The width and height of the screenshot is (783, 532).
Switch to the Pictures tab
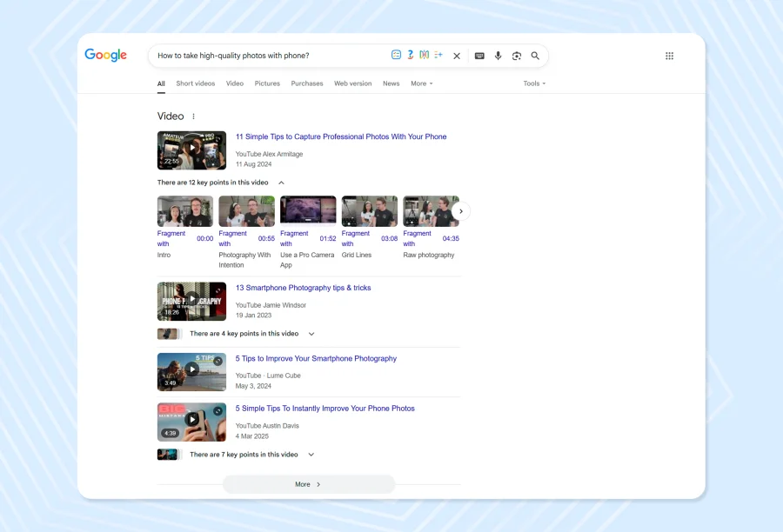click(x=267, y=83)
